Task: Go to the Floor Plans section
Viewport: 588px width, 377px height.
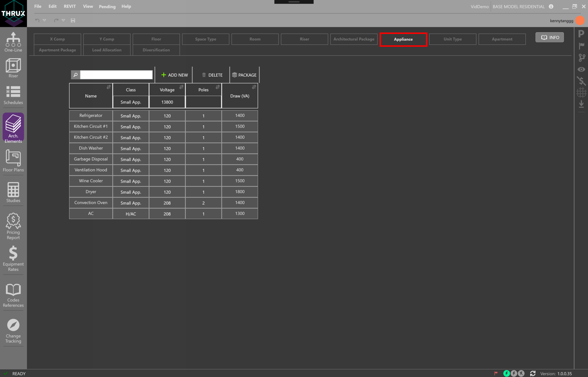Action: [13, 160]
